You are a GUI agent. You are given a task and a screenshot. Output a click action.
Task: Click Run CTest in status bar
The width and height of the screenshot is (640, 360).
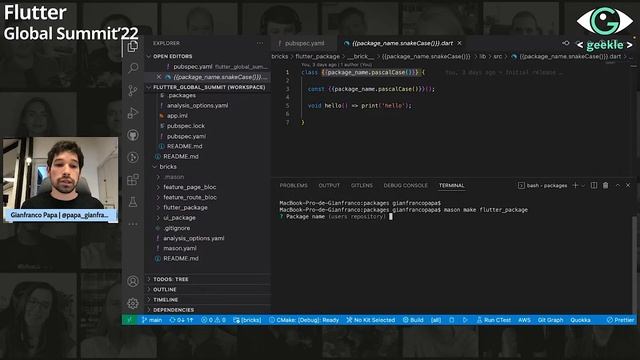494,320
